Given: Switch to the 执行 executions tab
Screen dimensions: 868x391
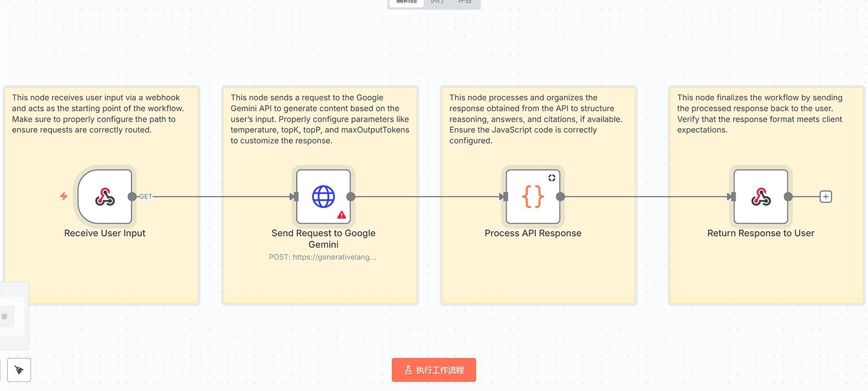Looking at the screenshot, I should (x=437, y=2).
